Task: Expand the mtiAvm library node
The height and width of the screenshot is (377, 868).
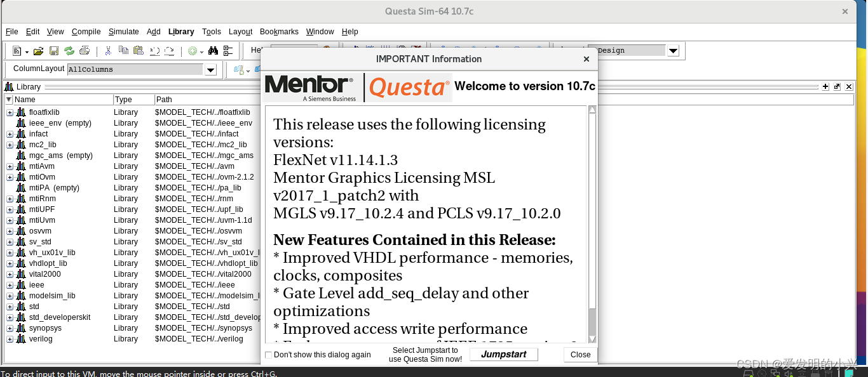Action: pyautogui.click(x=10, y=166)
